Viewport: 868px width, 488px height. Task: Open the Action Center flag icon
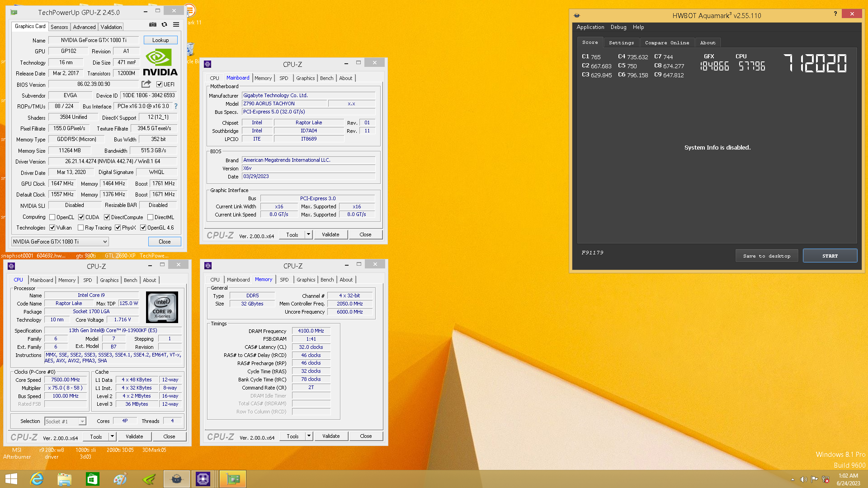click(814, 479)
